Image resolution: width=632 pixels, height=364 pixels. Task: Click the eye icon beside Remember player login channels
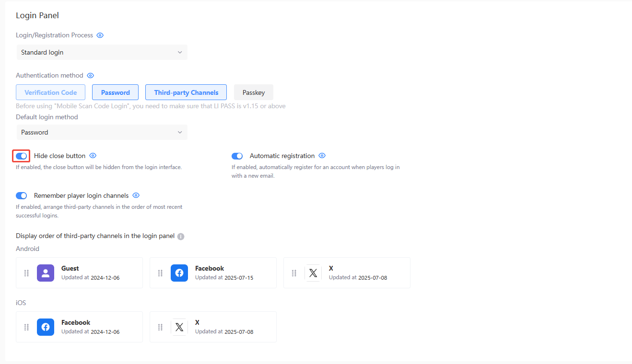point(136,195)
